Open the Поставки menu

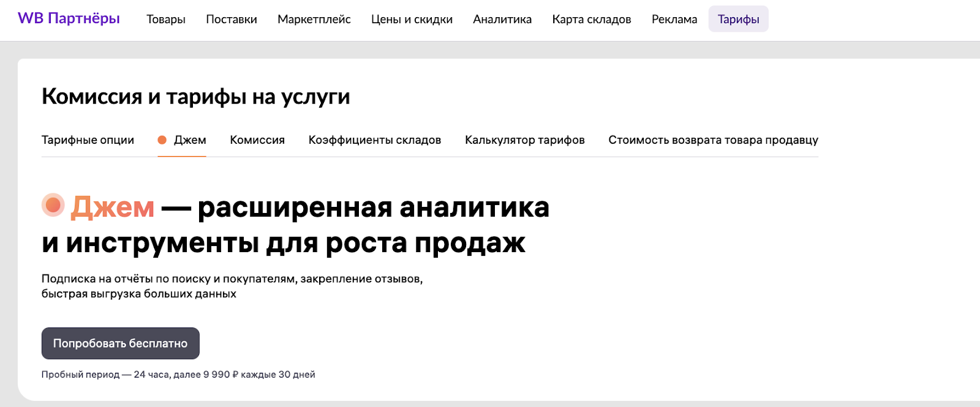click(x=232, y=19)
